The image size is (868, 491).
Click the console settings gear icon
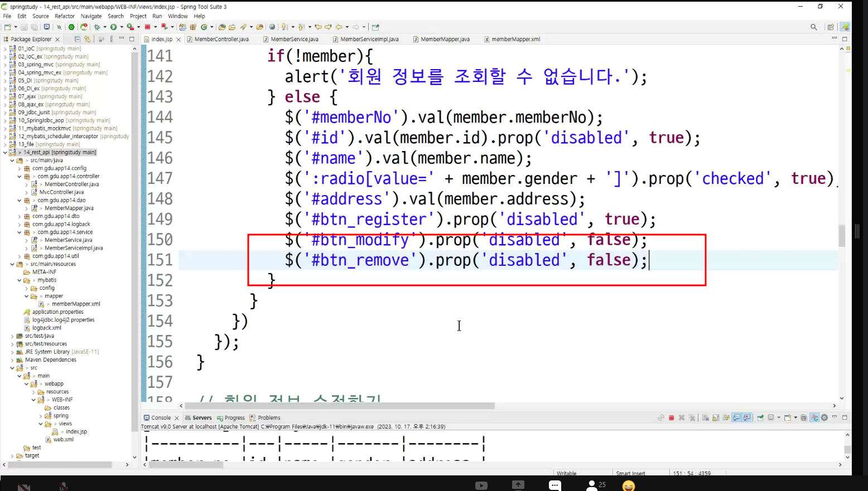tap(824, 417)
